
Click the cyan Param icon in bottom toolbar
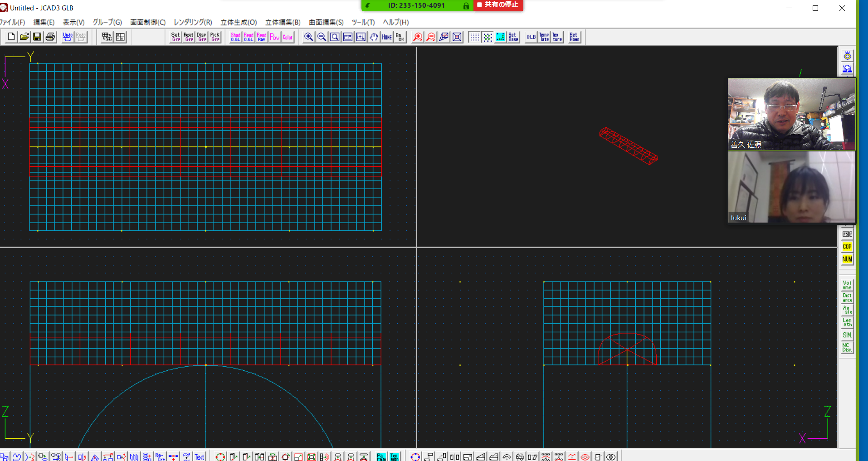click(381, 456)
